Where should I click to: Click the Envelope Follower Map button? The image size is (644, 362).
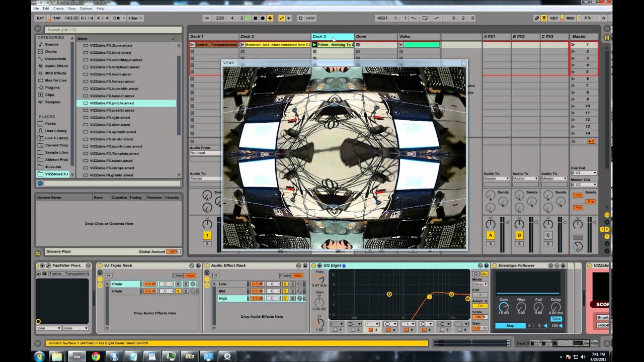click(510, 326)
